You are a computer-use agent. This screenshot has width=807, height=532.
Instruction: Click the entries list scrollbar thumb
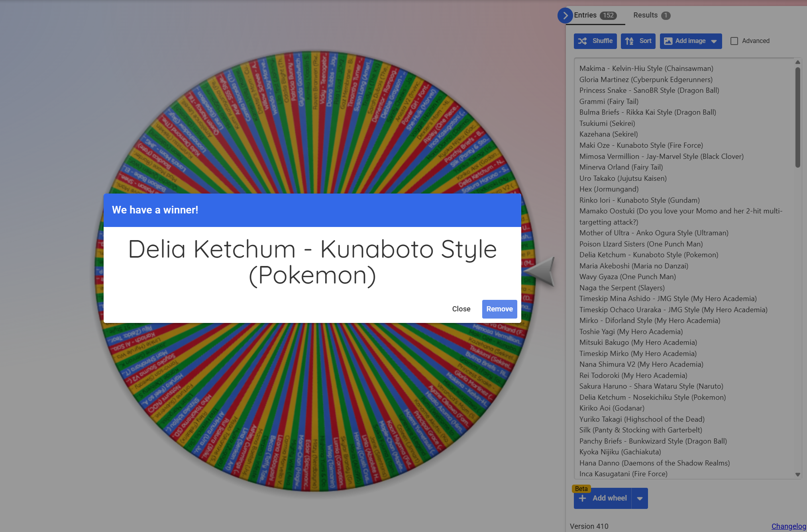[x=797, y=117]
